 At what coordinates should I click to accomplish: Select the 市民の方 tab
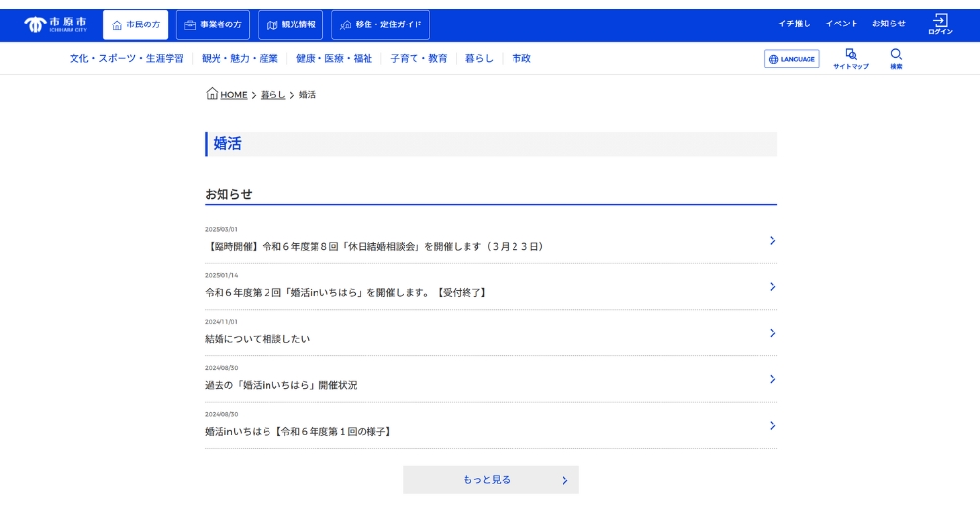[x=135, y=25]
